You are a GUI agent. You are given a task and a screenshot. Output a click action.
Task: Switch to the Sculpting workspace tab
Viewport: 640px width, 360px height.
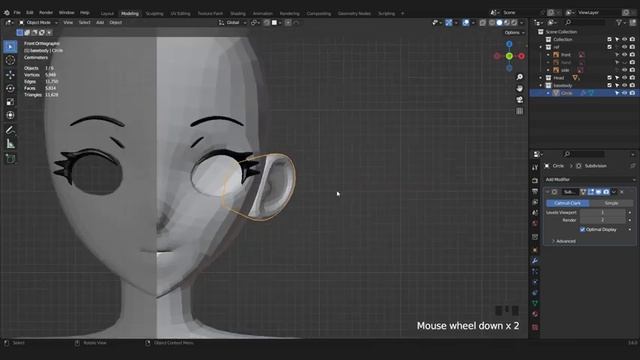coord(154,13)
